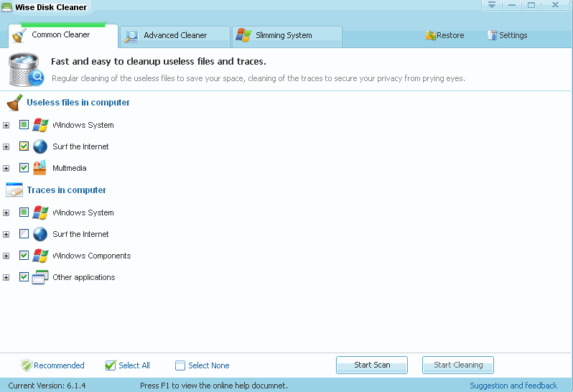Toggle Windows System checkbox under Useless files
The image size is (573, 392).
coord(24,125)
